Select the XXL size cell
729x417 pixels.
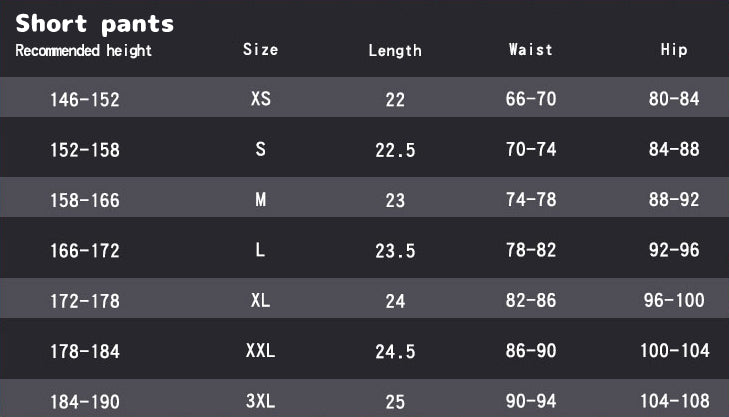point(260,351)
